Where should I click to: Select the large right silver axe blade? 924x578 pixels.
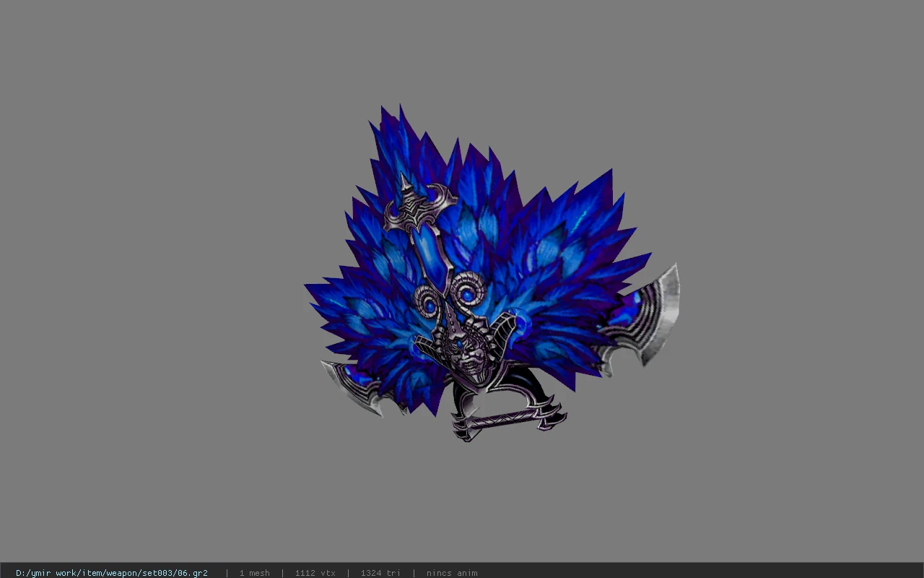click(645, 322)
